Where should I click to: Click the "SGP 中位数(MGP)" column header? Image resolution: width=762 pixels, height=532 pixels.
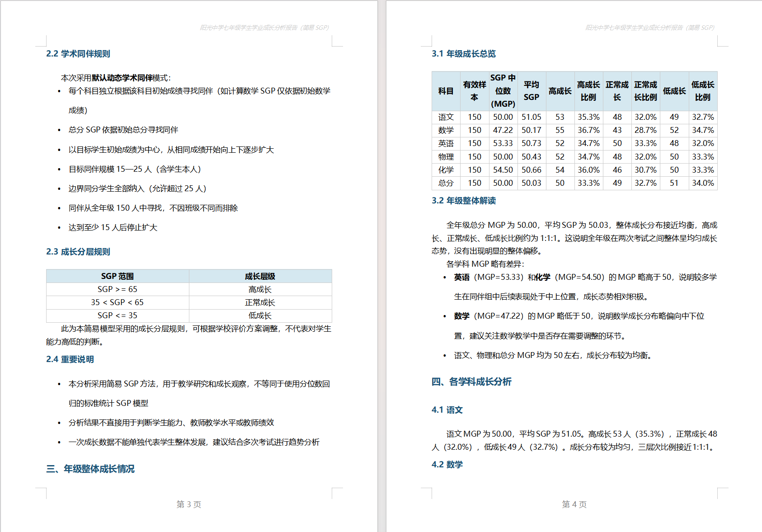tap(503, 91)
